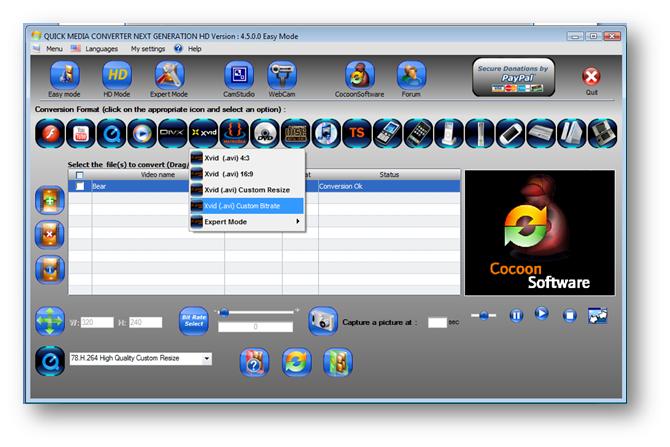The width and height of the screenshot is (670, 447).
Task: Select the Wii console format icon
Action: click(572, 134)
